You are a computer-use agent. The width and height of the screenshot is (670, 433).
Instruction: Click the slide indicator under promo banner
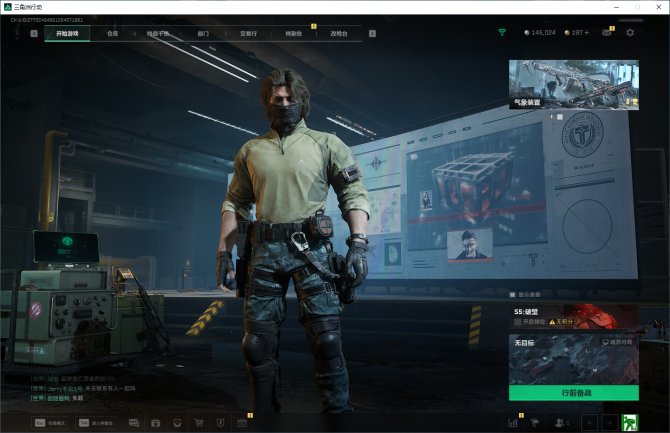point(559,116)
